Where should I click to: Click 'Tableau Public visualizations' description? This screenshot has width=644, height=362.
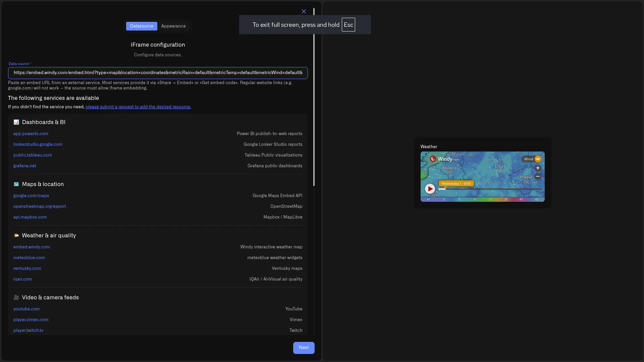273,155
